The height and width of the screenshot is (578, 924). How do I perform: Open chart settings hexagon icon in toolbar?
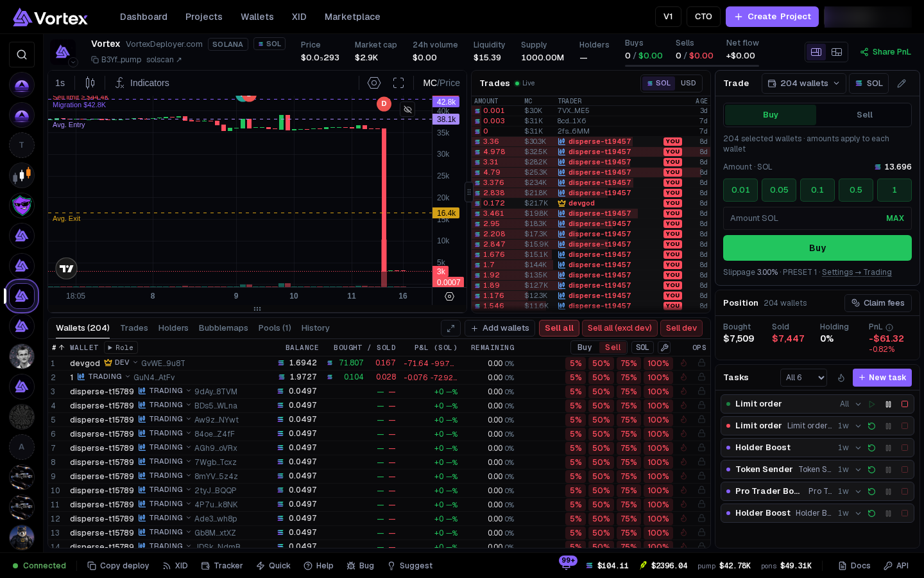click(374, 83)
